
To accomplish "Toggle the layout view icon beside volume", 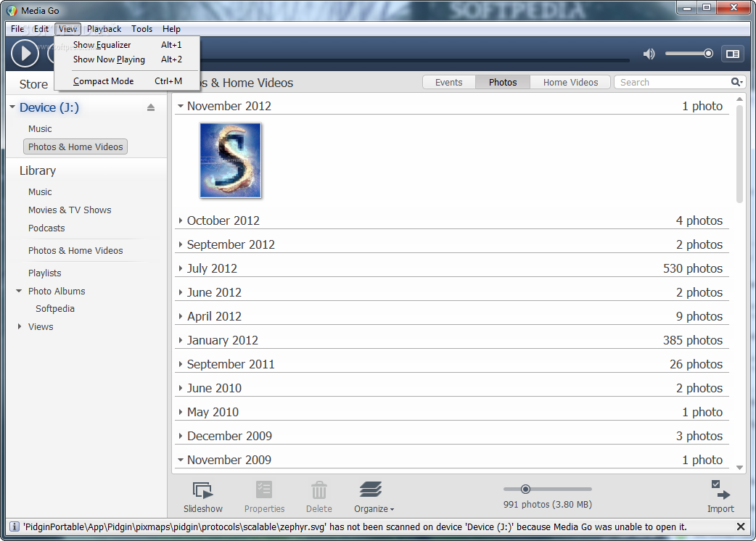I will 732,54.
